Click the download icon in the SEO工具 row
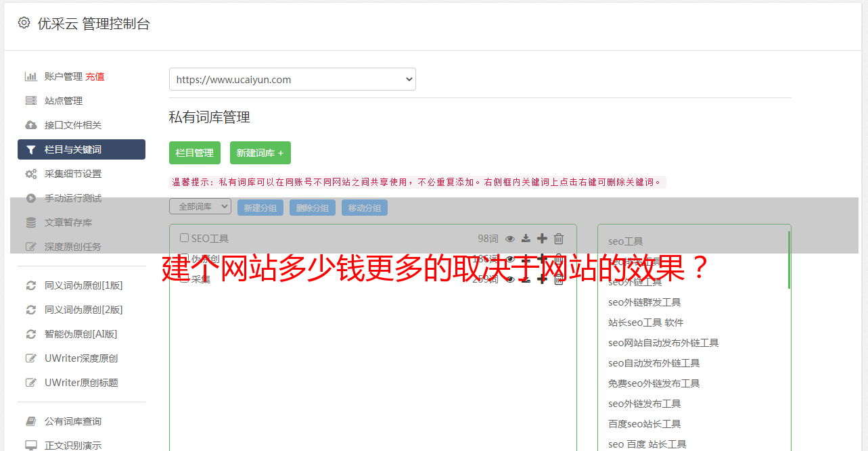This screenshot has width=868, height=451. [x=526, y=239]
